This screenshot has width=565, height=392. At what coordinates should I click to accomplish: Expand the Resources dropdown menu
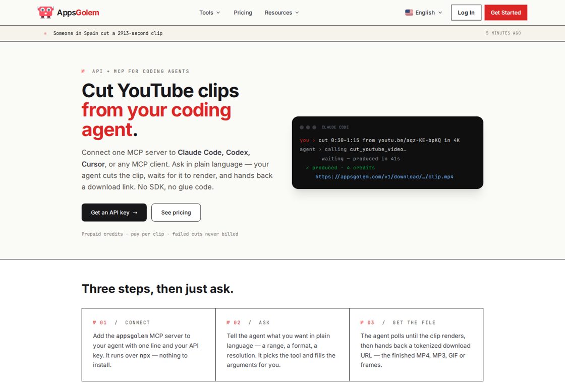[x=282, y=13]
